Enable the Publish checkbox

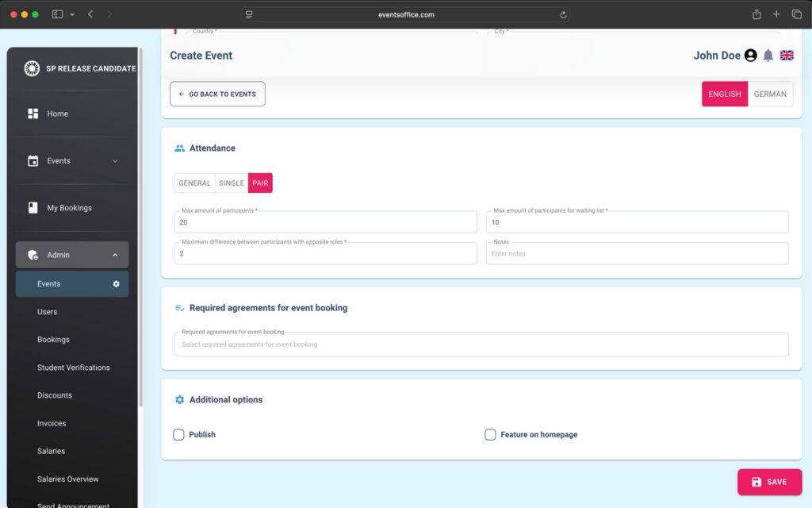pos(179,435)
